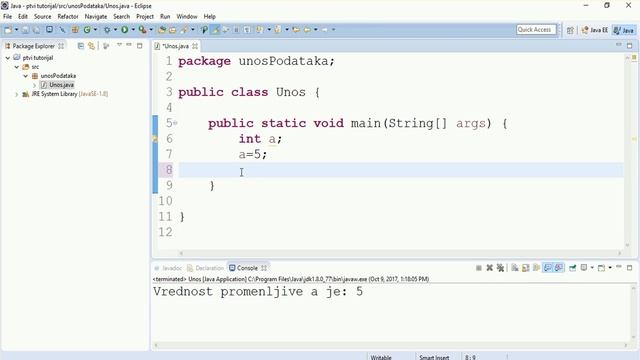Image resolution: width=640 pixels, height=360 pixels.
Task: Select unosPodataka package in tree
Action: (58, 76)
